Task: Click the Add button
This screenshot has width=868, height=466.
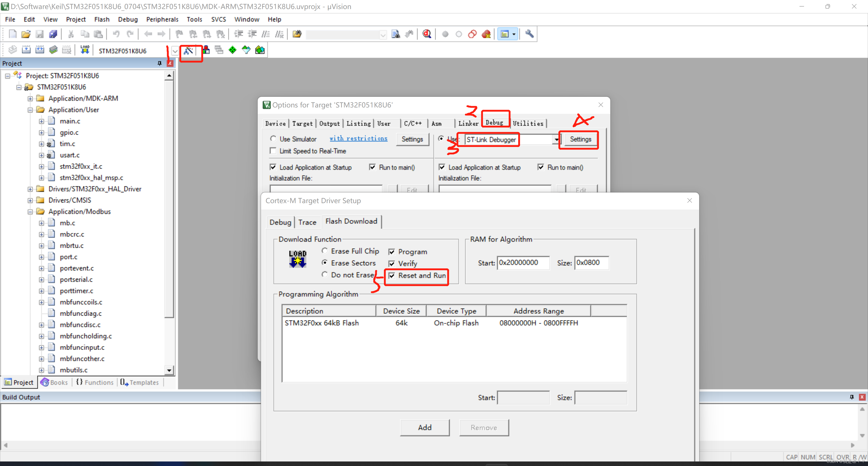Action: pyautogui.click(x=425, y=428)
